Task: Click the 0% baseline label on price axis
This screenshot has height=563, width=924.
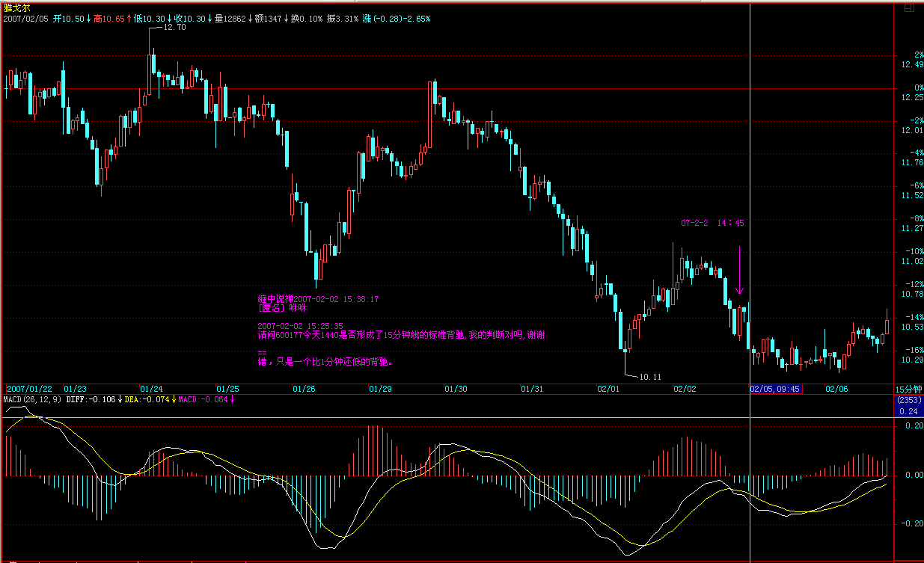Action: pyautogui.click(x=912, y=88)
